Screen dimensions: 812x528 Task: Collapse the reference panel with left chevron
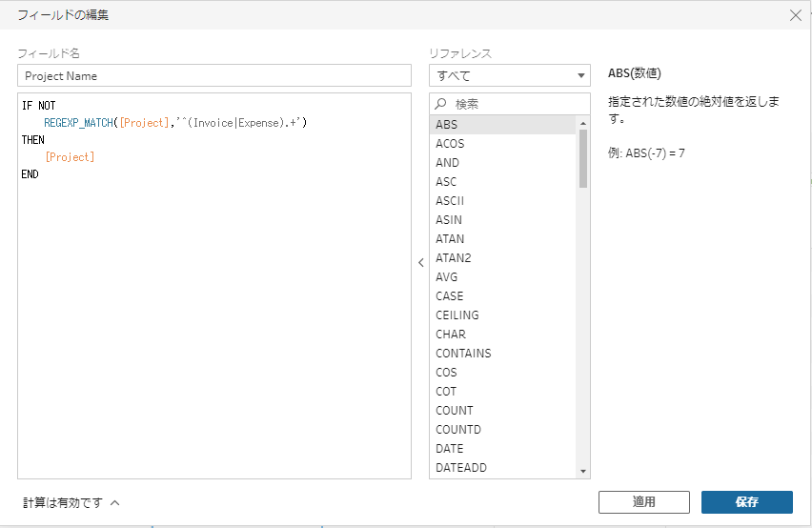(x=420, y=263)
